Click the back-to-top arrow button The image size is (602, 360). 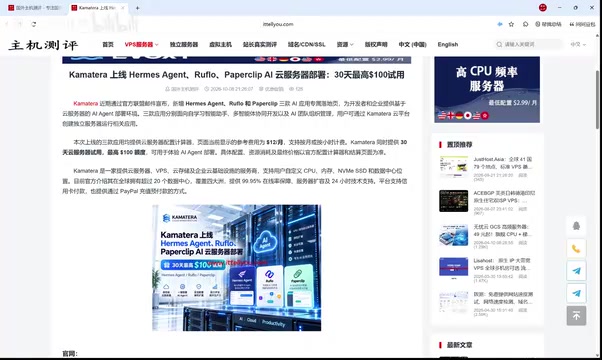point(576,315)
